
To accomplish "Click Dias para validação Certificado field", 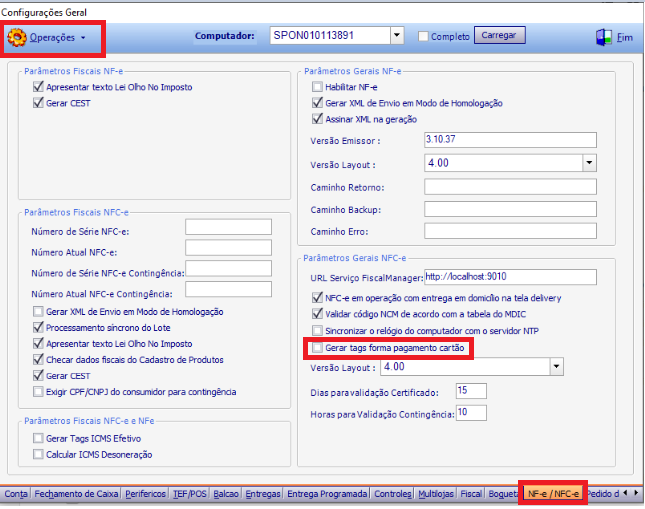I will [x=471, y=391].
